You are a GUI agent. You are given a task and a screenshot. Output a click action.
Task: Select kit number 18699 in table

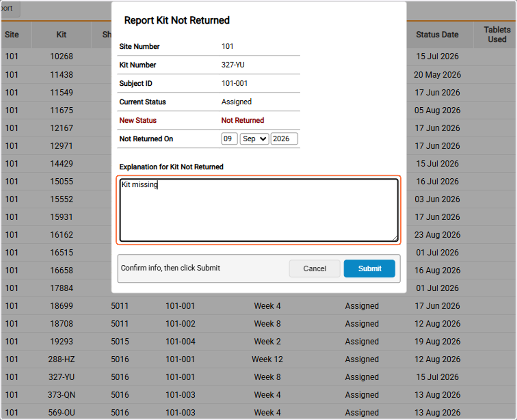click(x=62, y=306)
